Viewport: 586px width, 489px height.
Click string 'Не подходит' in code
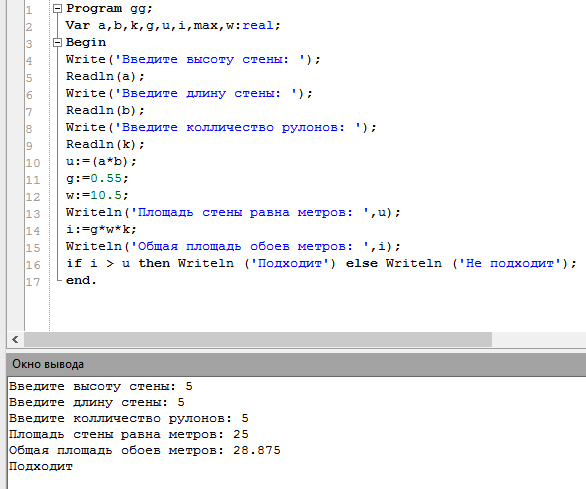point(511,263)
